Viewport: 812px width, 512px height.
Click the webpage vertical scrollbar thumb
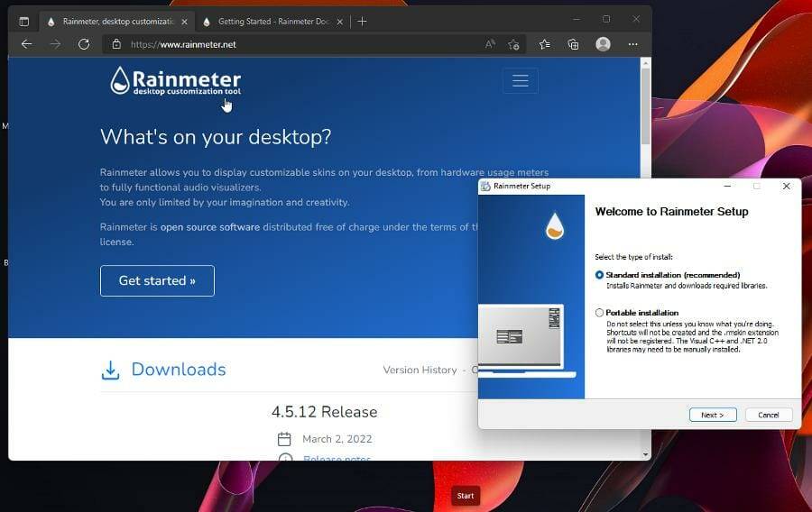click(645, 106)
